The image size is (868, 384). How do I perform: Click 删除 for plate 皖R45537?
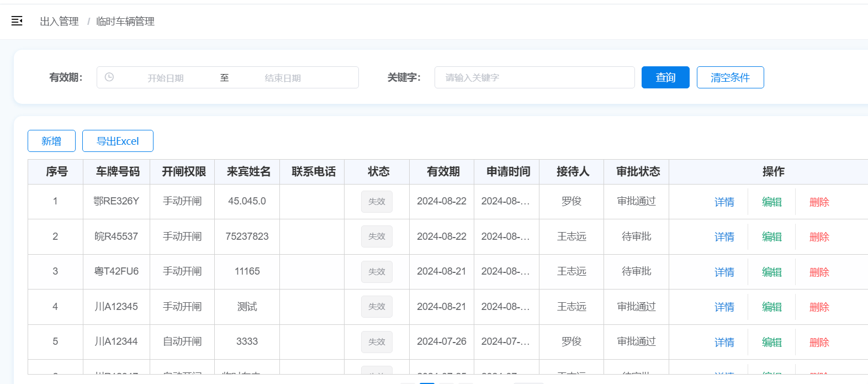click(819, 237)
